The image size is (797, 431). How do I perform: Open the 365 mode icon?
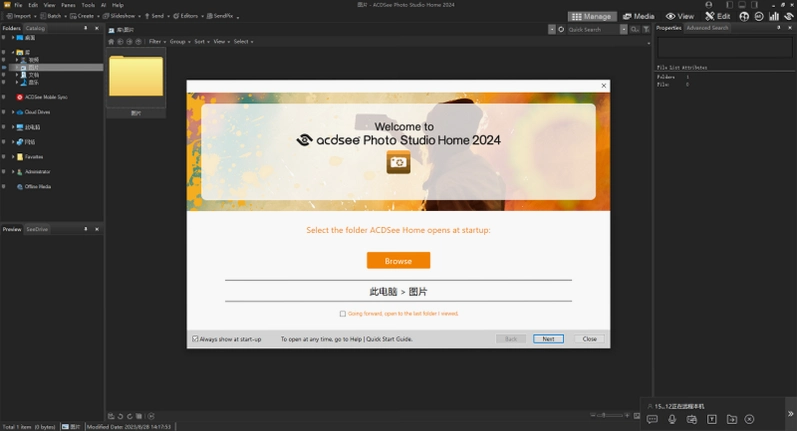click(759, 16)
